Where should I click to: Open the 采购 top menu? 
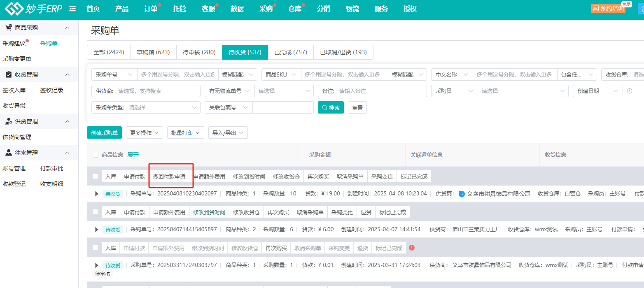click(x=266, y=9)
